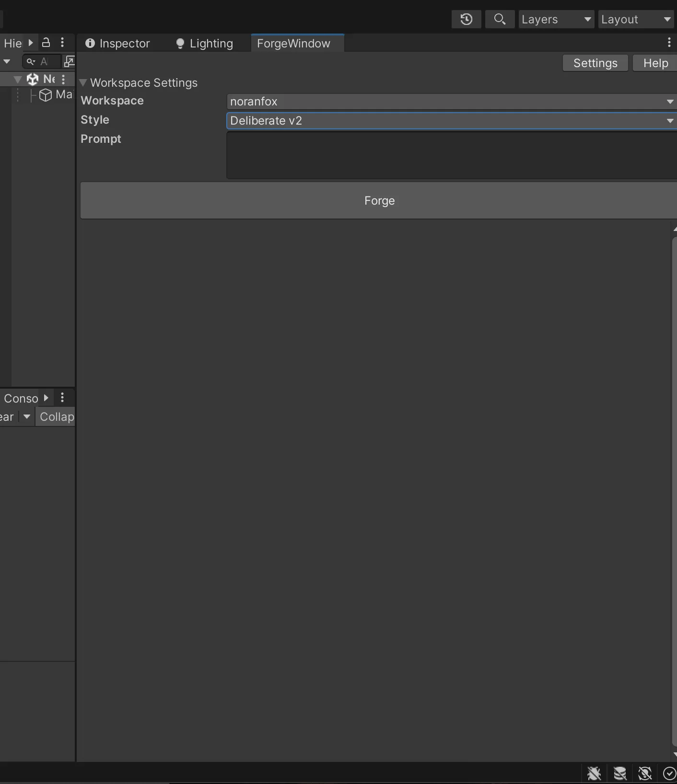Click the activity progress checkmark icon

669,773
